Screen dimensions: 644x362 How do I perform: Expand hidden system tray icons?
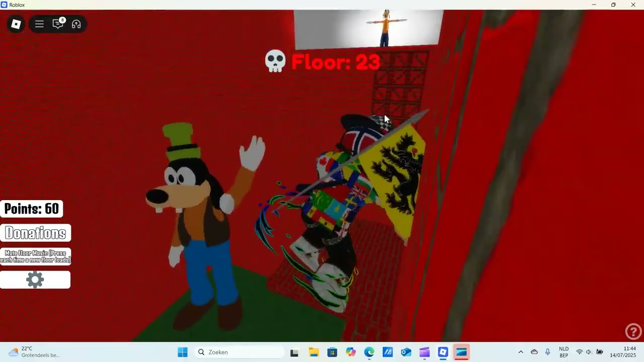521,352
